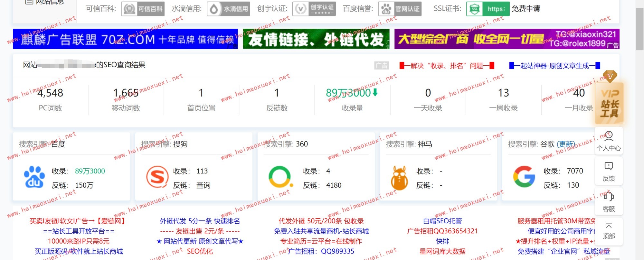Screen dimensions: 644x260
Task: Click the 百度信誉 官网认证 badge
Action: [400, 9]
